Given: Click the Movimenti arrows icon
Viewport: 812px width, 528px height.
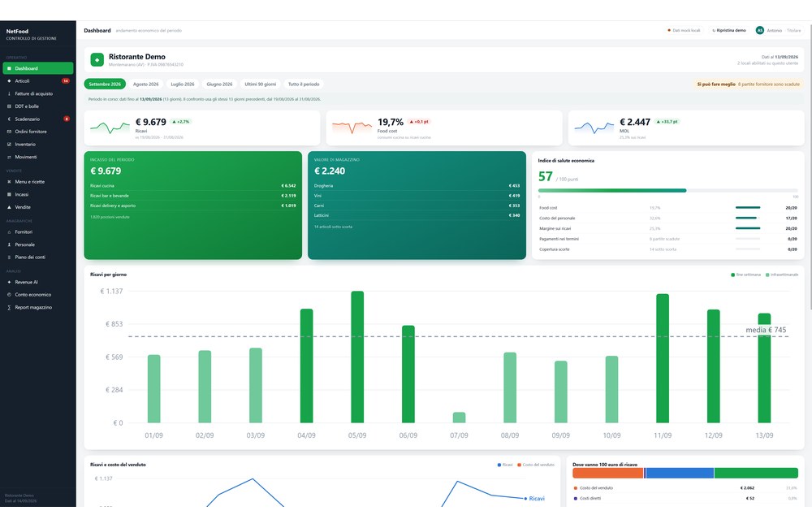Looking at the screenshot, I should coord(9,157).
